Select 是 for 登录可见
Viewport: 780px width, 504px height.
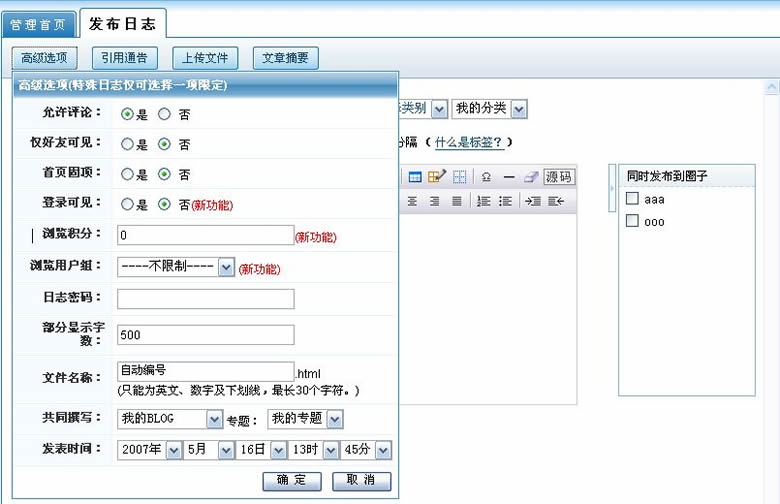click(x=127, y=204)
